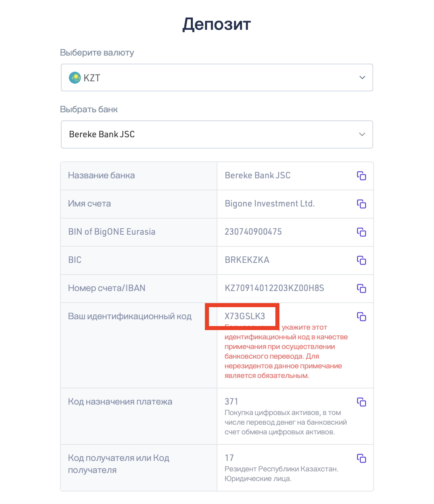
Task: Copy the beneficiary code 17
Action: [x=362, y=458]
